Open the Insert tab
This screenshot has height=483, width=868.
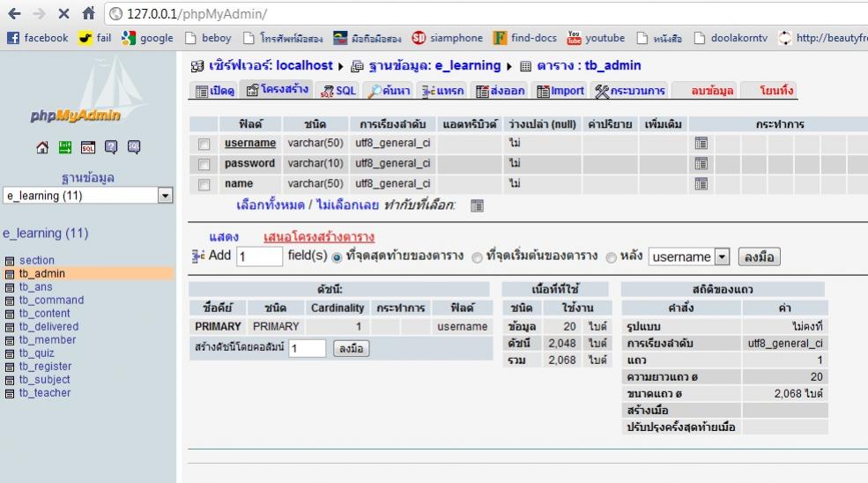coord(442,90)
